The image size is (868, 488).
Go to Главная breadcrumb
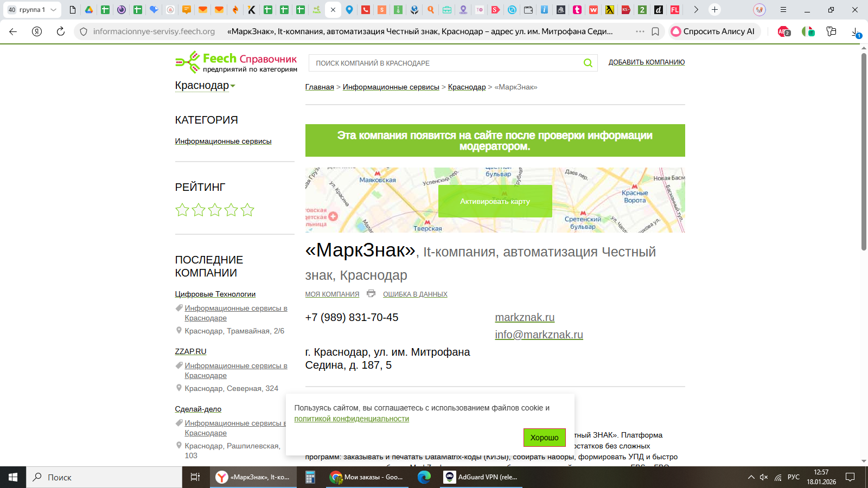coord(320,87)
